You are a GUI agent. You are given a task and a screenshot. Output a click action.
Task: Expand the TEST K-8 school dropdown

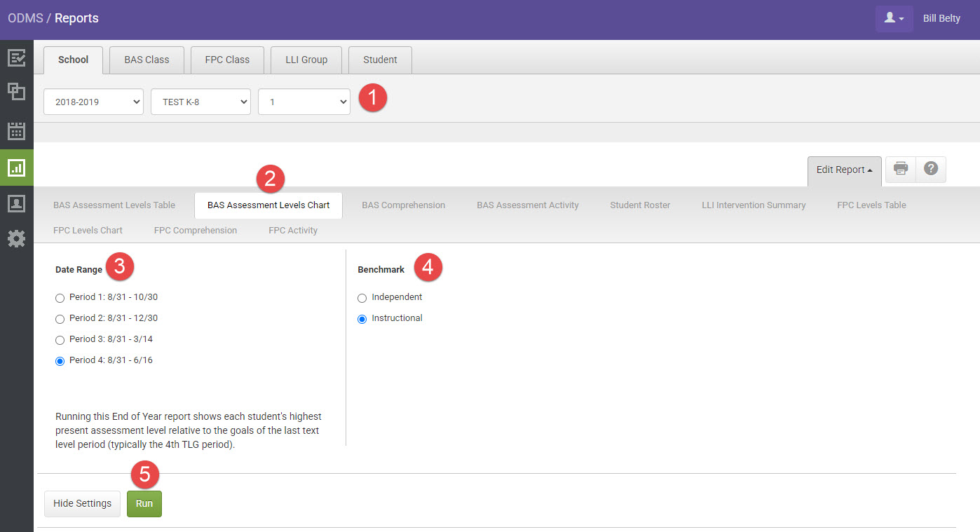click(x=200, y=101)
